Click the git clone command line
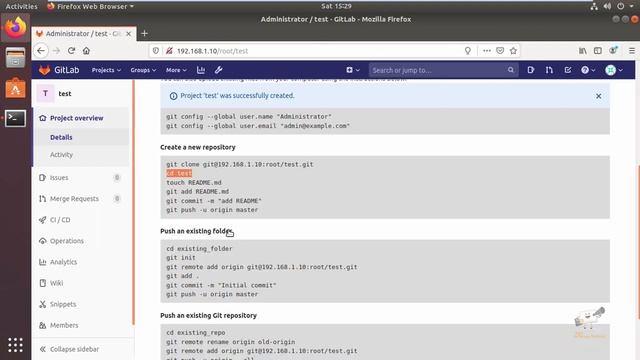Screen dimensions: 640x360 (x=240, y=164)
